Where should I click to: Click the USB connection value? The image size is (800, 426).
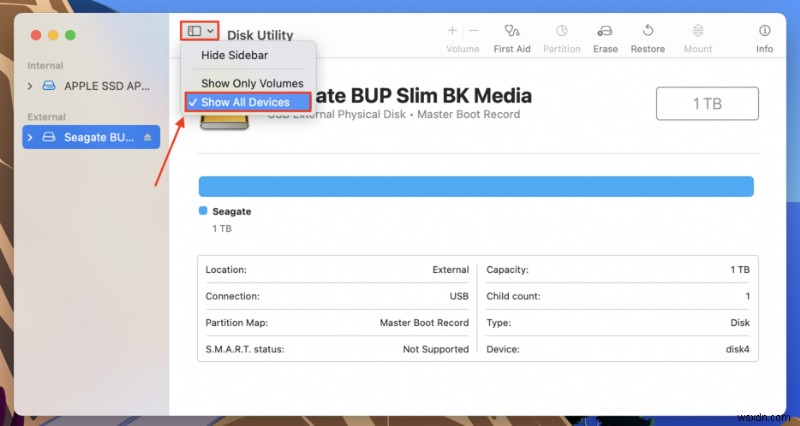459,296
